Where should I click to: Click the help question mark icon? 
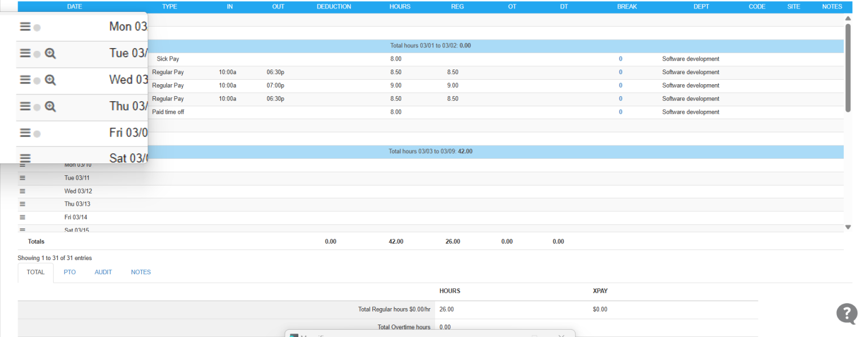(846, 313)
